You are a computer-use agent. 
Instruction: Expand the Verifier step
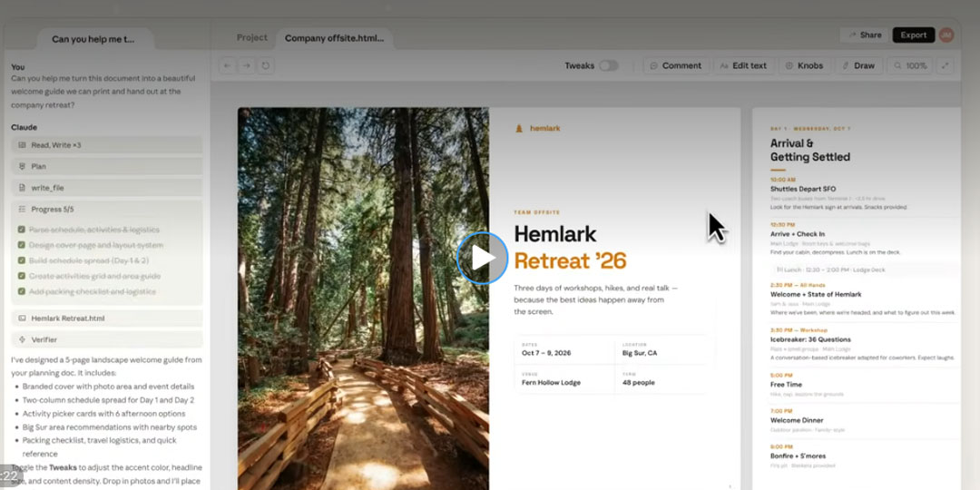tap(107, 339)
